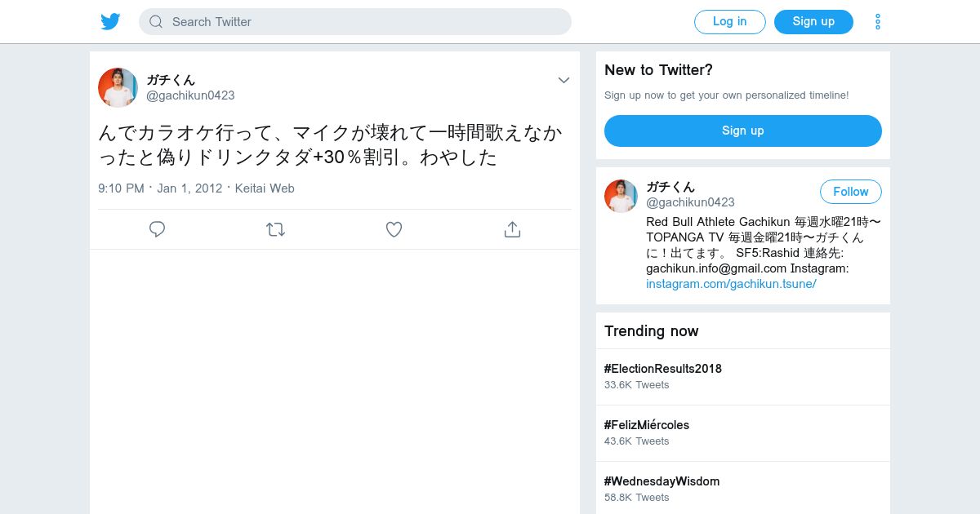
Task: Retweet the karaoke tweet
Action: click(x=275, y=229)
